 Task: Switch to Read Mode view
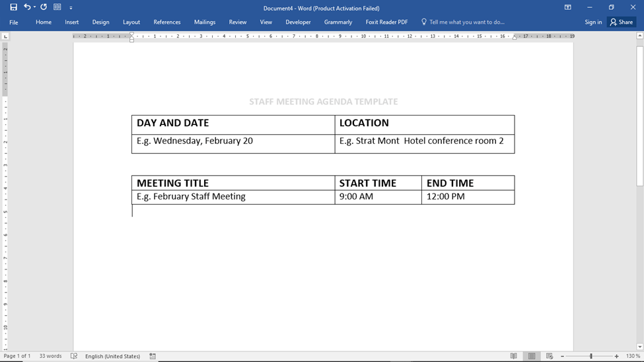pos(514,356)
